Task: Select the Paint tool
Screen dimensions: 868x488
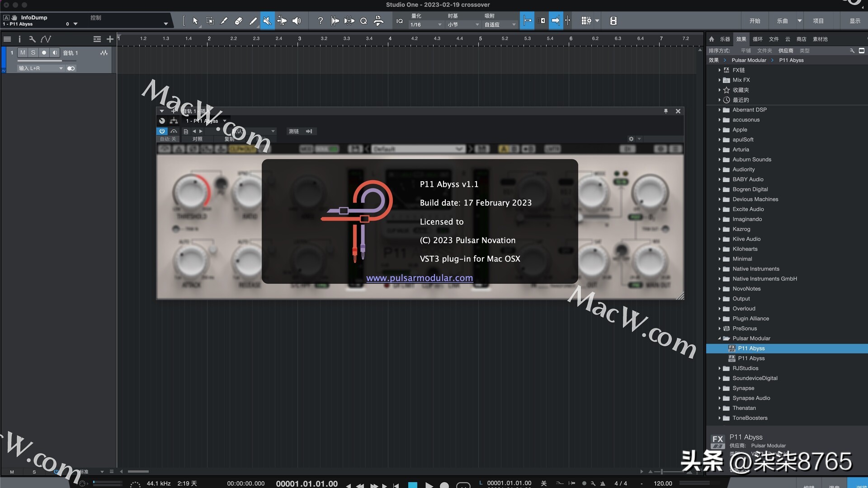Action: coord(253,20)
